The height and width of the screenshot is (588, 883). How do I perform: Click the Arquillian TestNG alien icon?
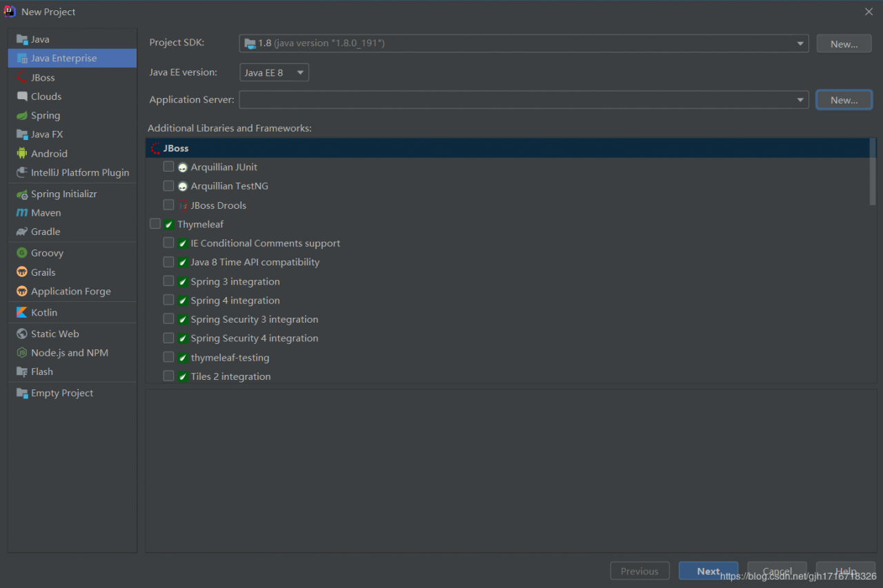tap(183, 186)
